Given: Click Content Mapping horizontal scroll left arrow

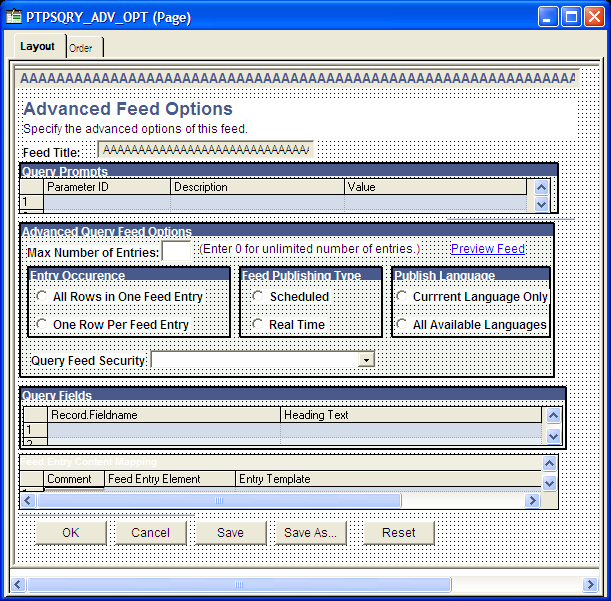Looking at the screenshot, I should click(28, 500).
